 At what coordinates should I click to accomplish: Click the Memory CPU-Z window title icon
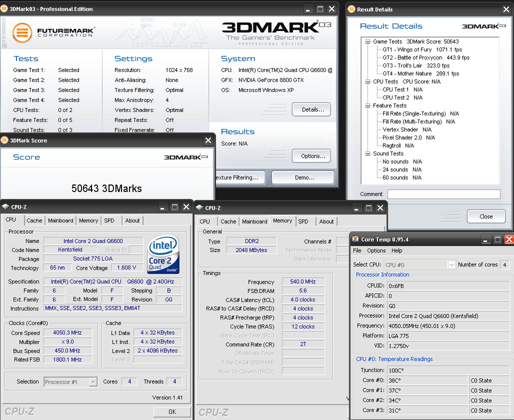(x=199, y=207)
